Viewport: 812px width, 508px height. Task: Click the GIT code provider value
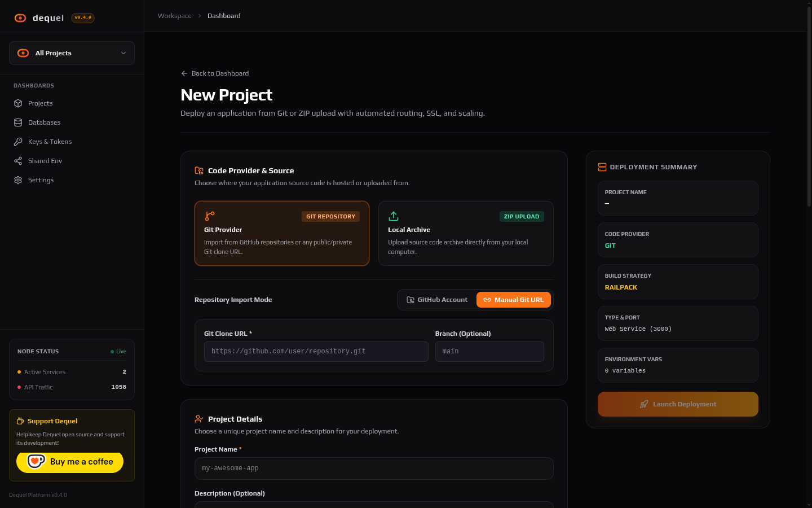pos(610,246)
